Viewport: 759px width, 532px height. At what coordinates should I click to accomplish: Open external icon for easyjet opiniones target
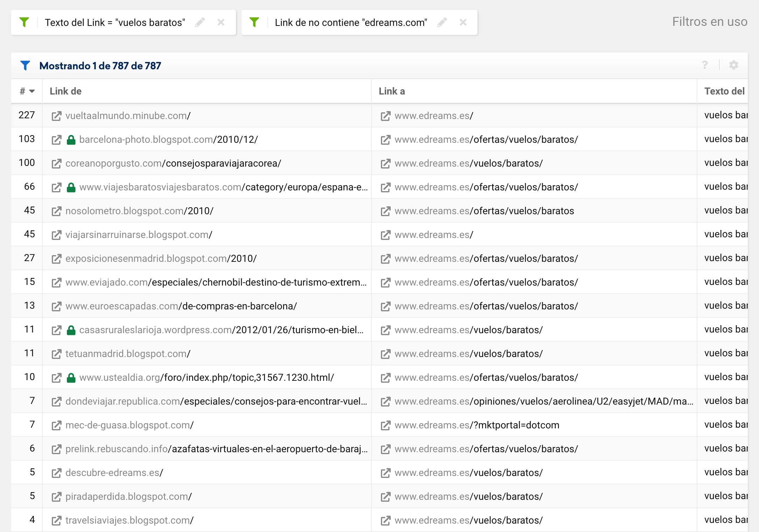(x=385, y=401)
